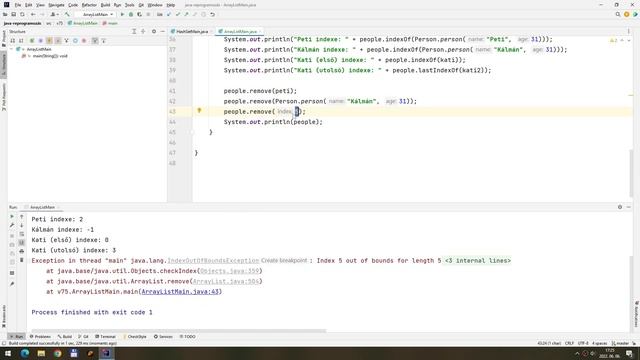Click the Build project hammer icon
Screen dimensions: 640x360
pos(67,14)
